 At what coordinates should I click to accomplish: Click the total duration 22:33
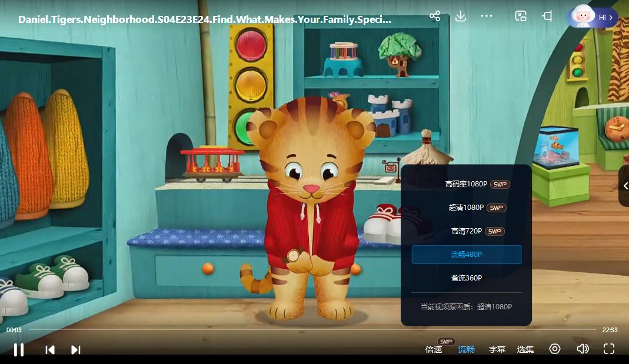610,330
